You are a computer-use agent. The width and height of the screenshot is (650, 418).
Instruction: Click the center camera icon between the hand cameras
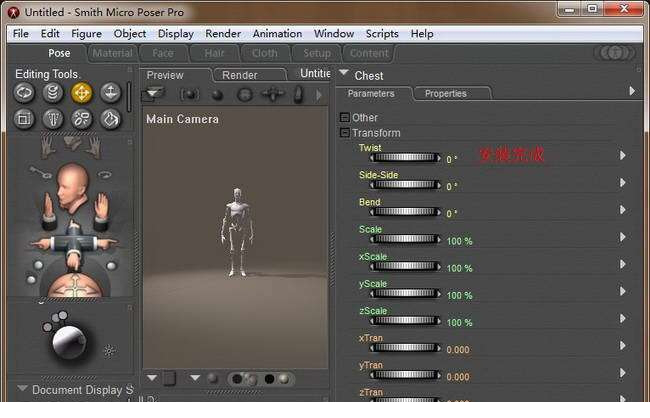[72, 144]
